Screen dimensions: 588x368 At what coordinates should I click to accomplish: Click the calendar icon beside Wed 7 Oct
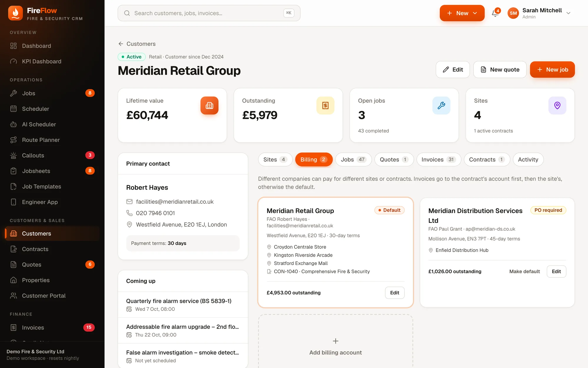(x=129, y=309)
